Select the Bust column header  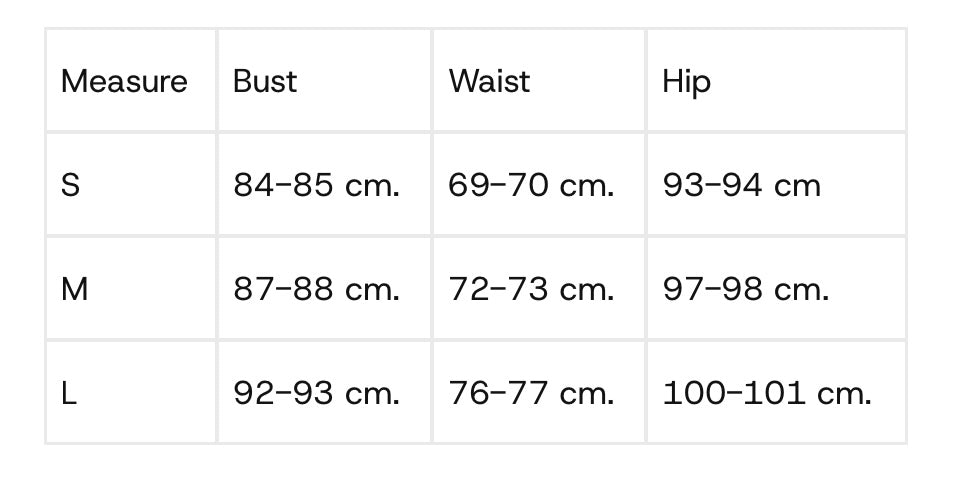[265, 81]
